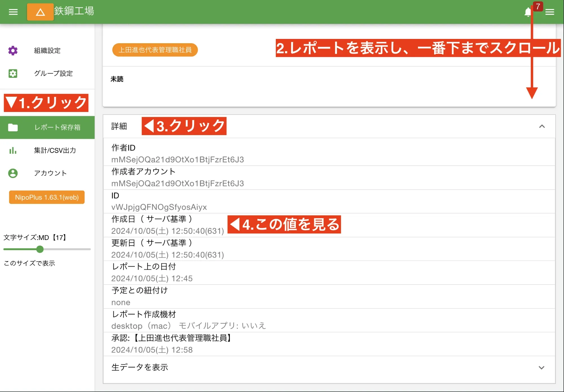Viewport: 564px width, 392px height.
Task: Click the 未読 section header
Action: [x=117, y=79]
